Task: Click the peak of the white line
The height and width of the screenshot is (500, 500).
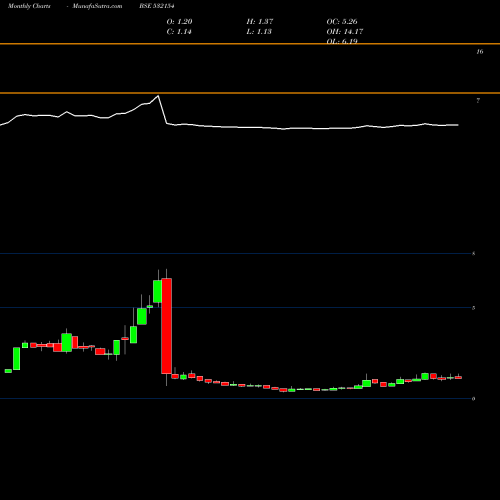Action: pyautogui.click(x=158, y=96)
